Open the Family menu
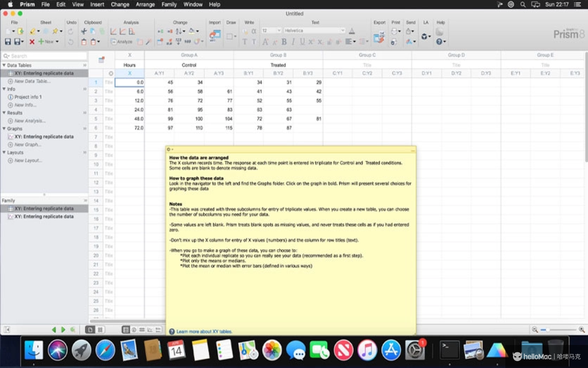 click(x=169, y=4)
